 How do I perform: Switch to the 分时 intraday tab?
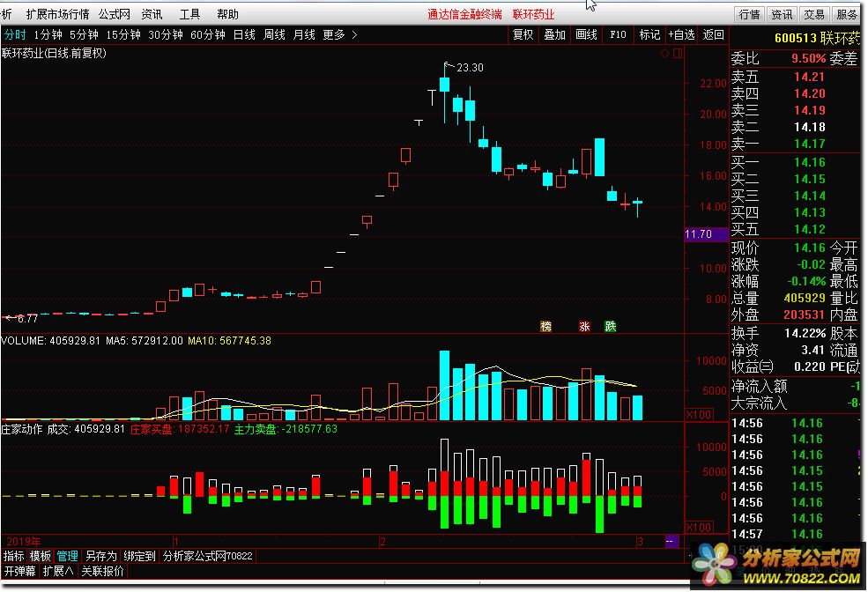(15, 35)
